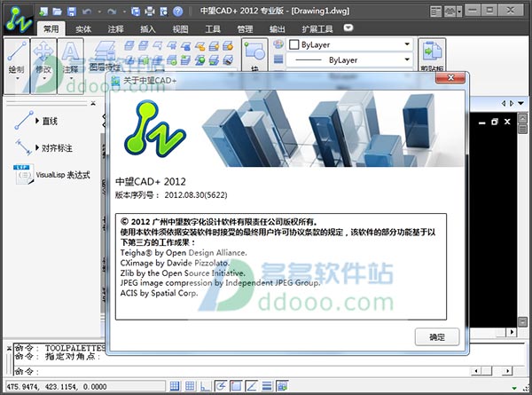The height and width of the screenshot is (395, 532).
Task: Select the VisualLisp 表达式 palette item
Action: pyautogui.click(x=51, y=175)
